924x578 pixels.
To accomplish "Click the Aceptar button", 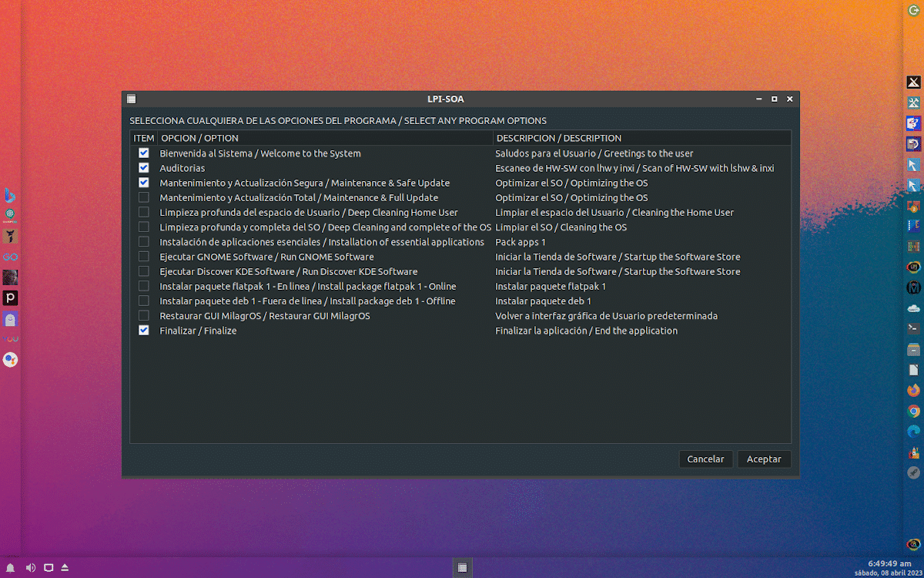I will click(764, 459).
